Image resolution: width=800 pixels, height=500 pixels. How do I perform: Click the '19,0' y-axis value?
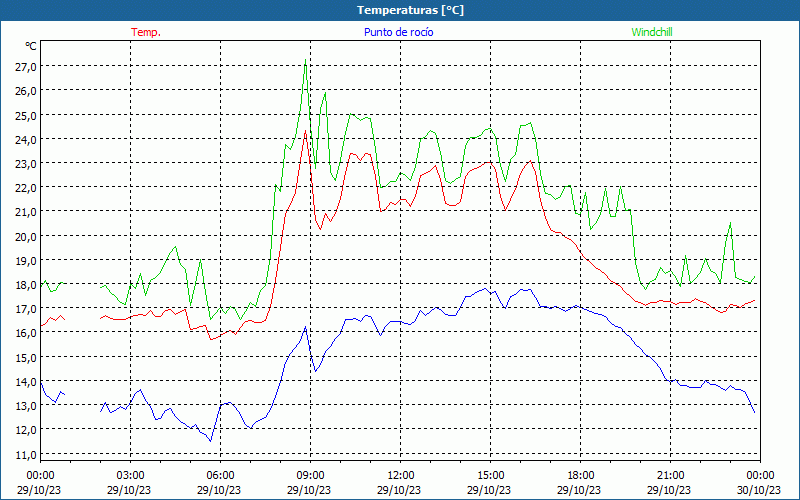[x=26, y=260]
